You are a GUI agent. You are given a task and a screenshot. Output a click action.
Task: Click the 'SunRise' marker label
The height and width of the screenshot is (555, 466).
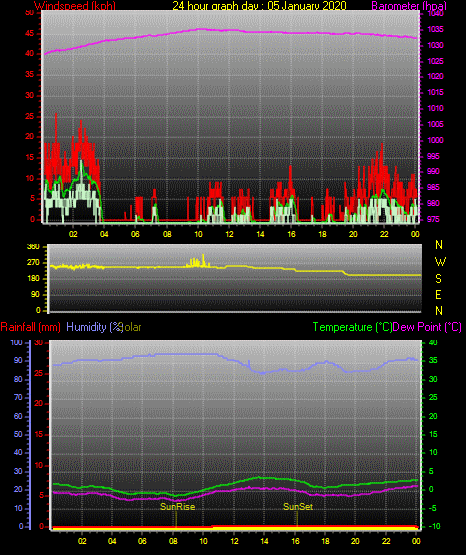pos(178,507)
